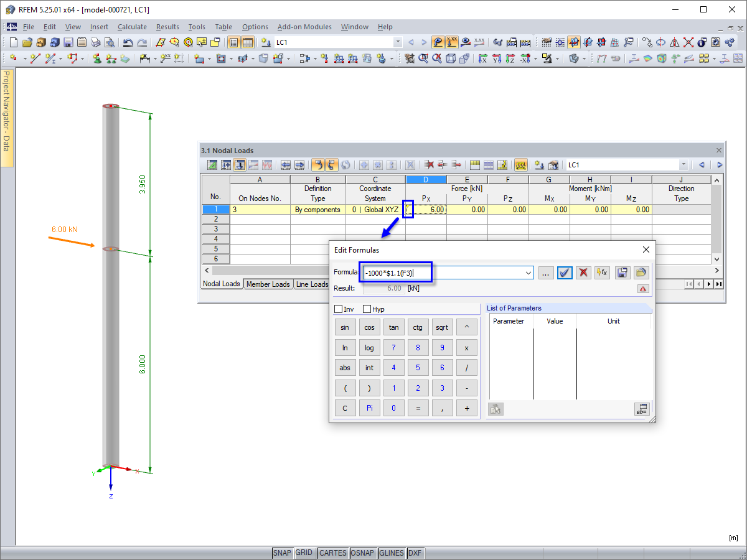Select the Nodal Loads tab
This screenshot has width=747, height=560.
222,284
